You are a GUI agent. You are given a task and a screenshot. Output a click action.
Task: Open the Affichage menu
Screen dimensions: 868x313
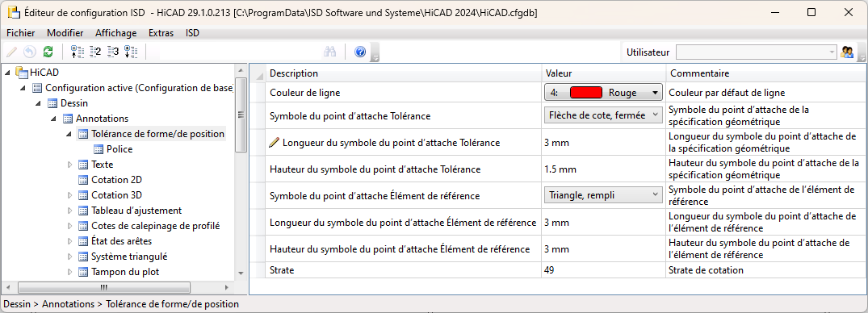pyautogui.click(x=116, y=33)
